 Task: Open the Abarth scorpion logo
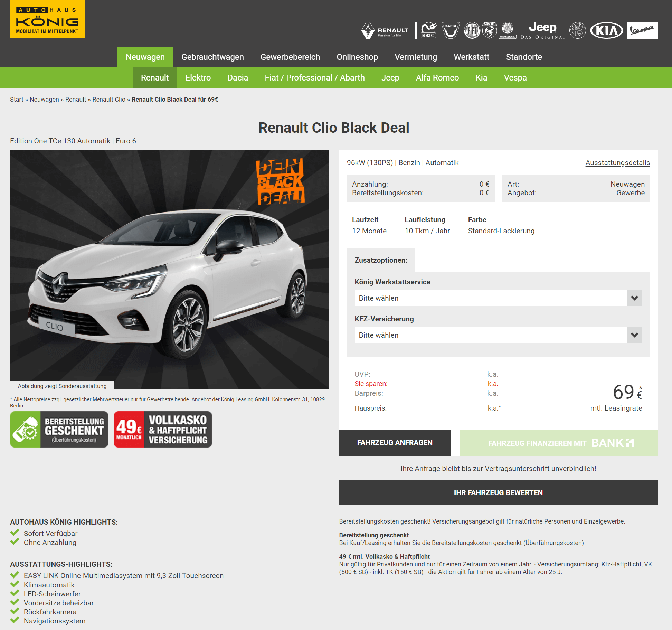point(490,31)
